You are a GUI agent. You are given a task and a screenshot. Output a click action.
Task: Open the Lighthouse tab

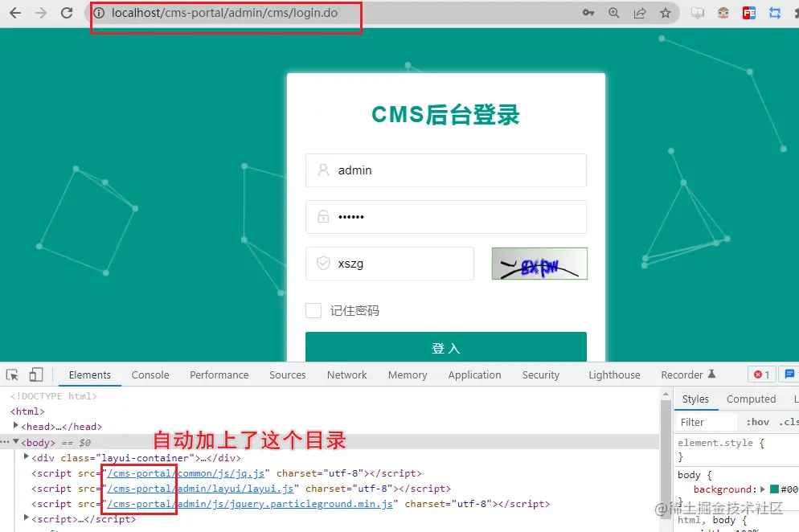(x=614, y=374)
